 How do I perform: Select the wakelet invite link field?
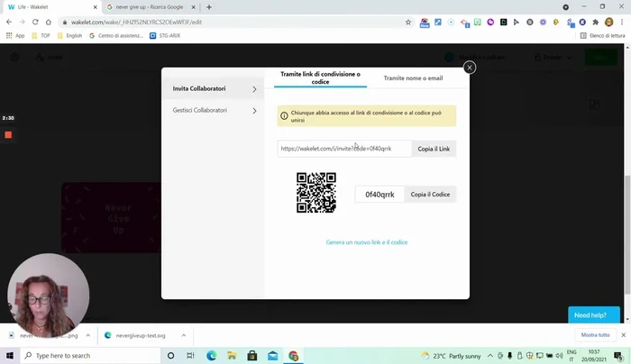344,149
